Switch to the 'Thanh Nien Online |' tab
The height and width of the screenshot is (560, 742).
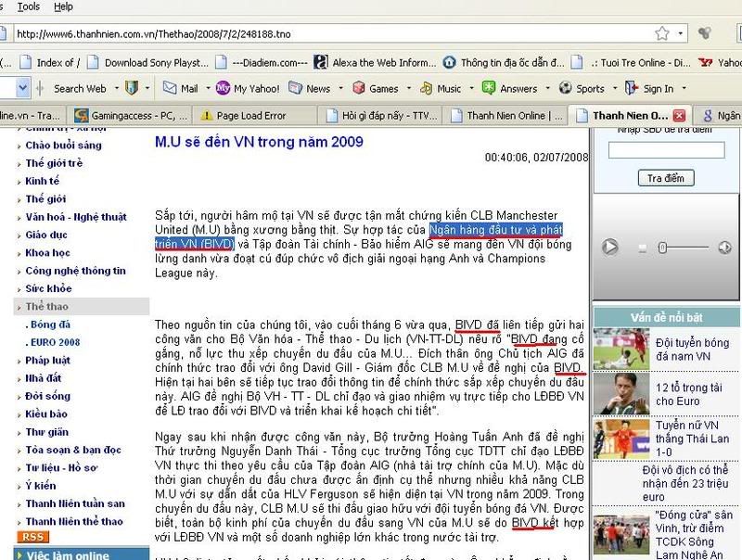point(507,115)
